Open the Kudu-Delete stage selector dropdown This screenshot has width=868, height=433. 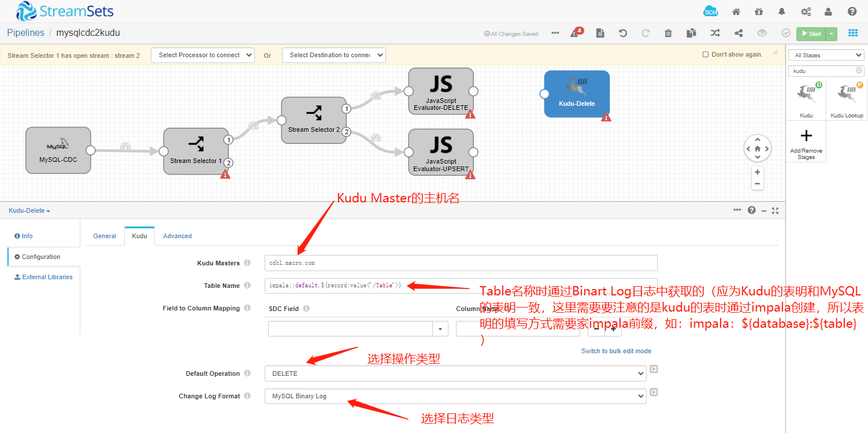[x=29, y=210]
